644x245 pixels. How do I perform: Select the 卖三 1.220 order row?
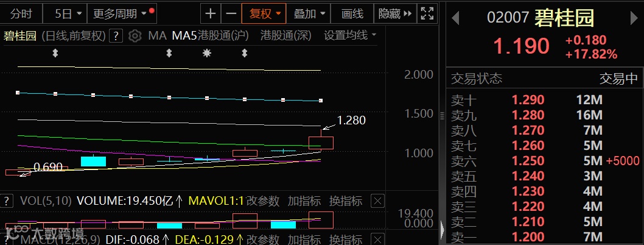tap(545, 207)
